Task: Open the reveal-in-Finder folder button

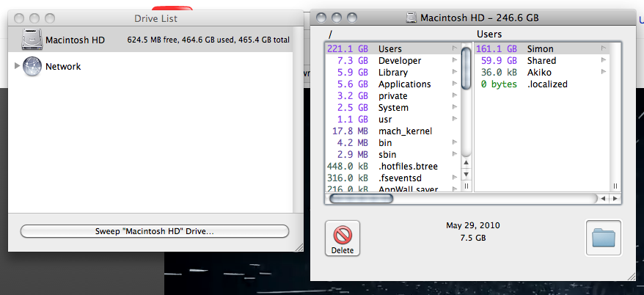Action: [604, 238]
